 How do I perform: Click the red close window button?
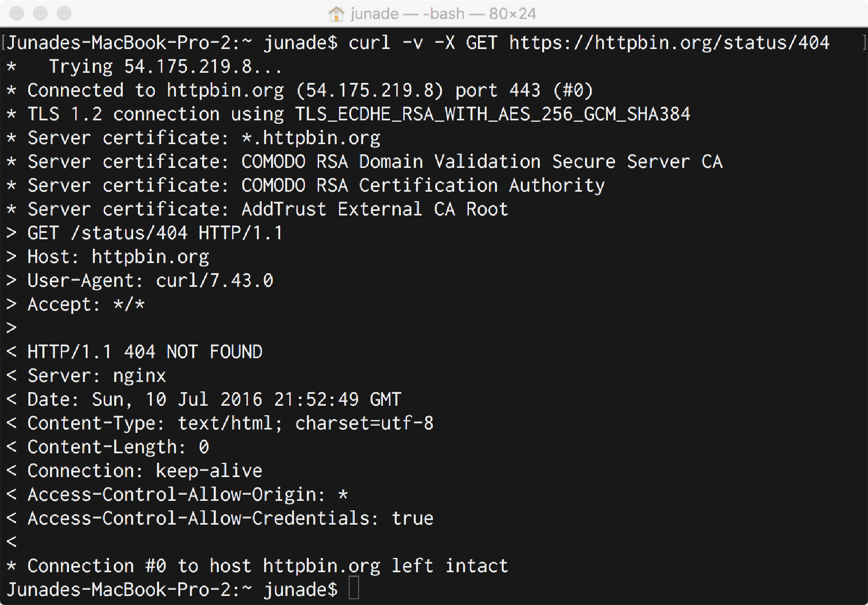(17, 13)
